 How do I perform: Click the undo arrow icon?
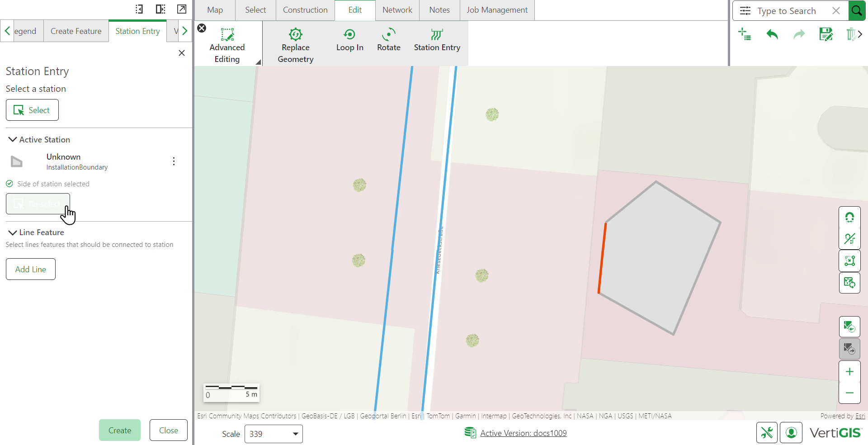pos(772,34)
